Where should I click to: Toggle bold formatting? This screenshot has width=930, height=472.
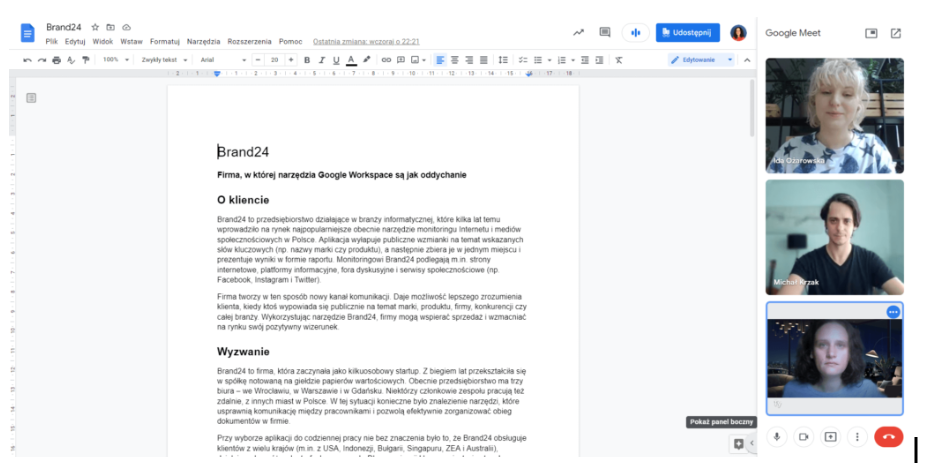point(307,60)
